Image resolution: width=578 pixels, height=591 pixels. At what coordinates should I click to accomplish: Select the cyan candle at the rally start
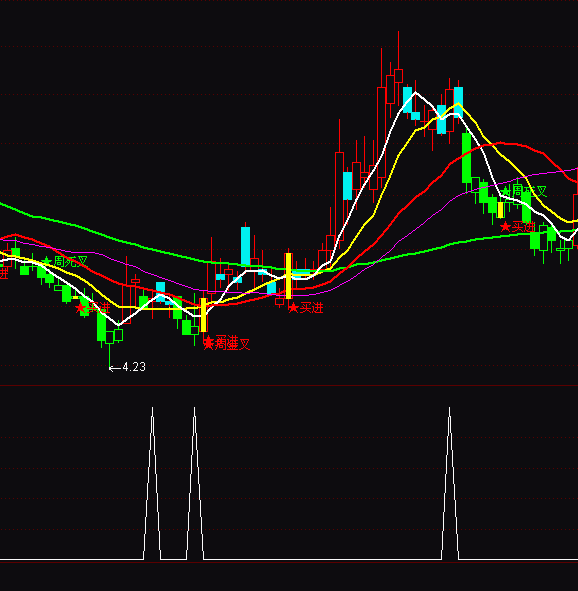347,186
